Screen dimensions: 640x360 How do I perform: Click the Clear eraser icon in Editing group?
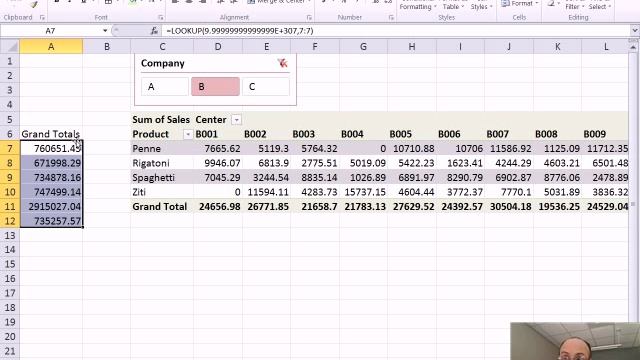coord(551,3)
